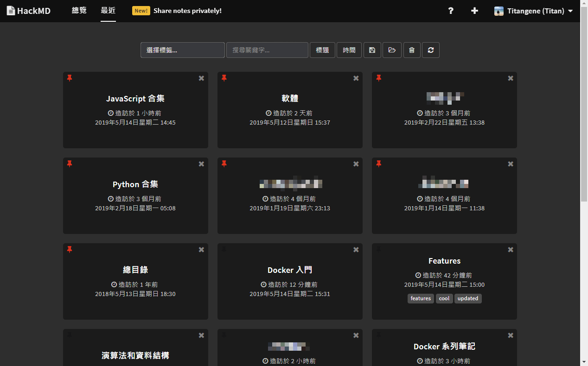Screen dimensions: 588x366
Task: Unpin the JavaScript 合集 card
Action: [70, 78]
